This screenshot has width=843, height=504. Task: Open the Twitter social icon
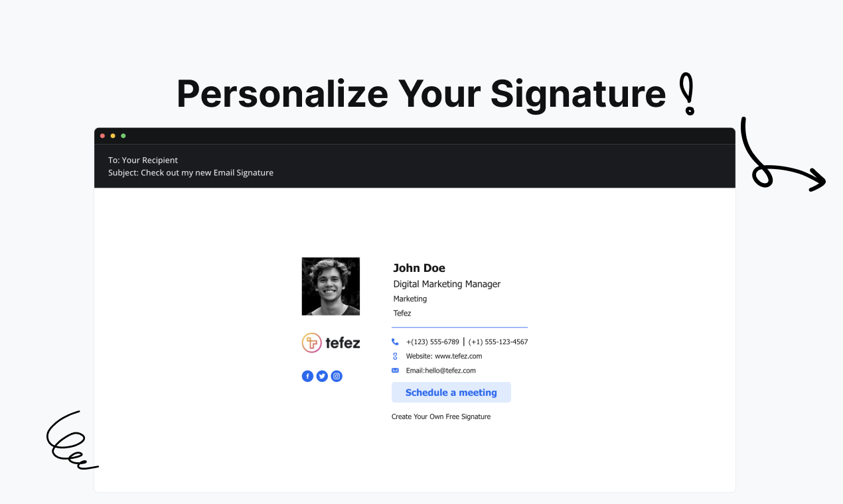(322, 376)
